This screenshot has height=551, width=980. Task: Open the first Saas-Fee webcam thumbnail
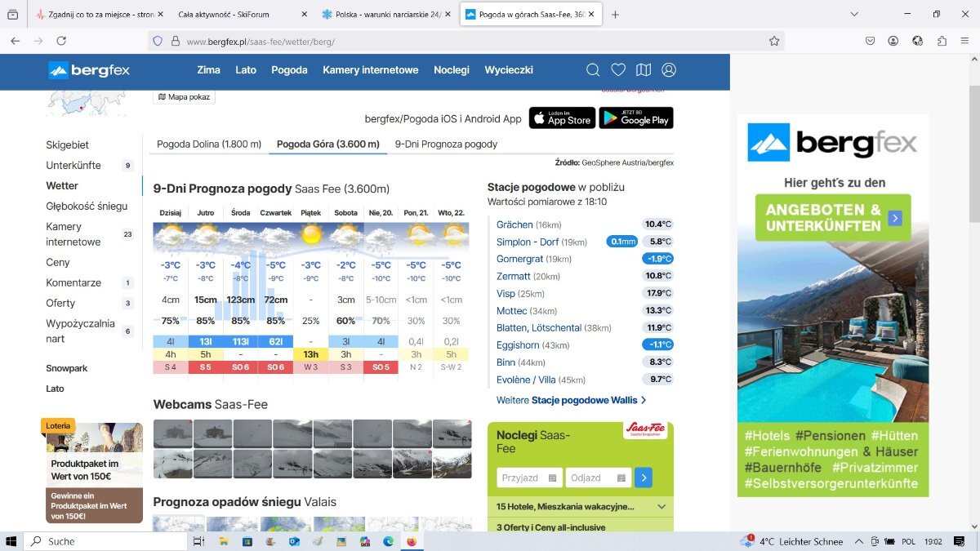tap(173, 433)
